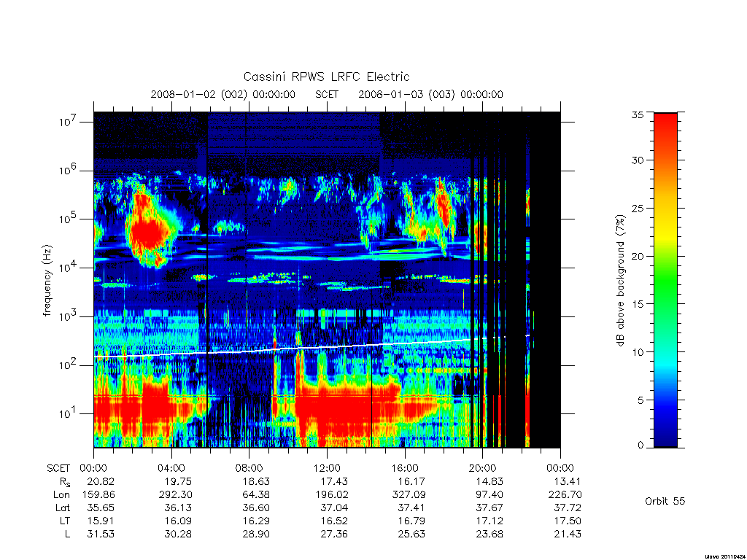
Task: Click the Lat value '35.65'
Action: [x=101, y=507]
